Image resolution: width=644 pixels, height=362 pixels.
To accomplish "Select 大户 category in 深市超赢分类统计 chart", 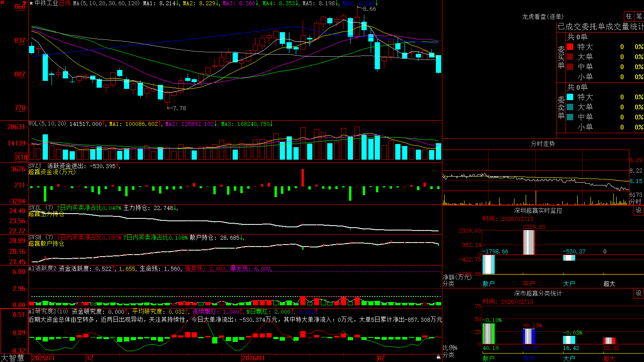I will 569,358.
